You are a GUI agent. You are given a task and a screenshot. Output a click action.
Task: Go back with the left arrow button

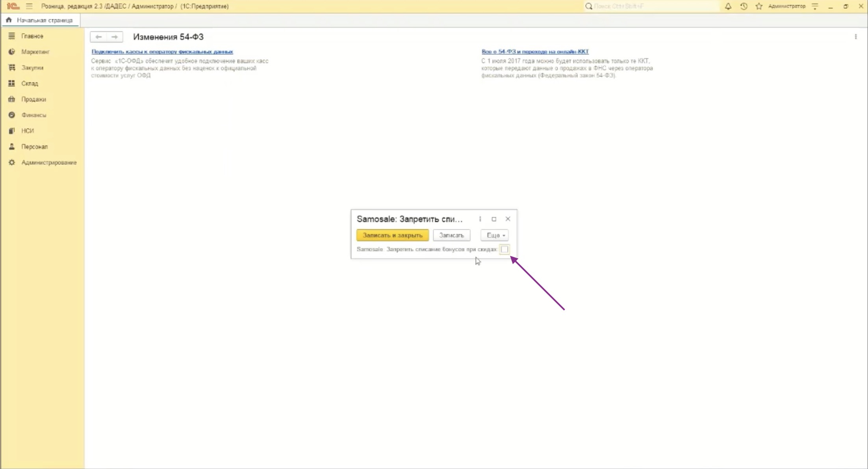click(98, 37)
